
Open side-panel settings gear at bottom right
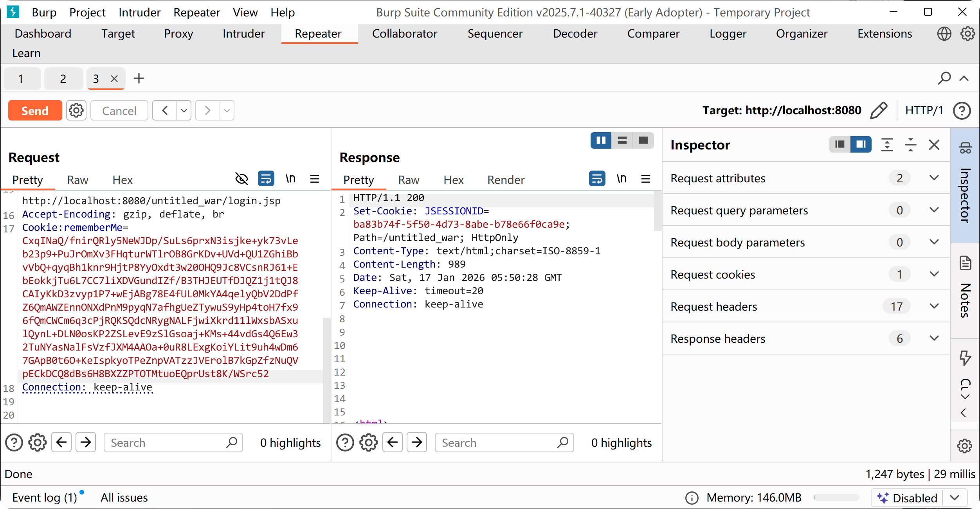pyautogui.click(x=965, y=446)
